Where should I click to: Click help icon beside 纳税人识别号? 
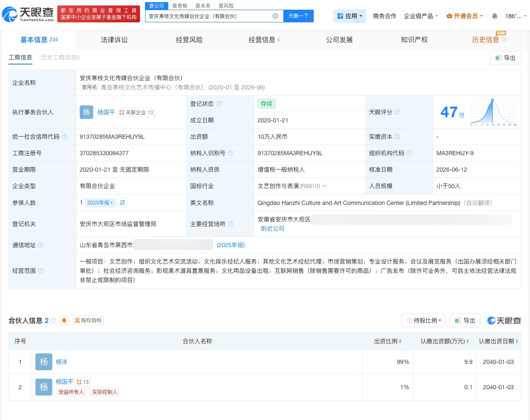tap(231, 153)
